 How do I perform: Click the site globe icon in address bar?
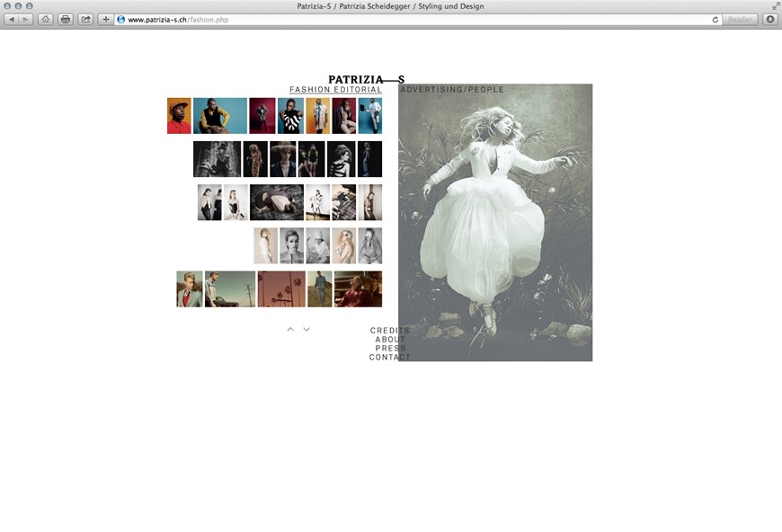coord(120,20)
